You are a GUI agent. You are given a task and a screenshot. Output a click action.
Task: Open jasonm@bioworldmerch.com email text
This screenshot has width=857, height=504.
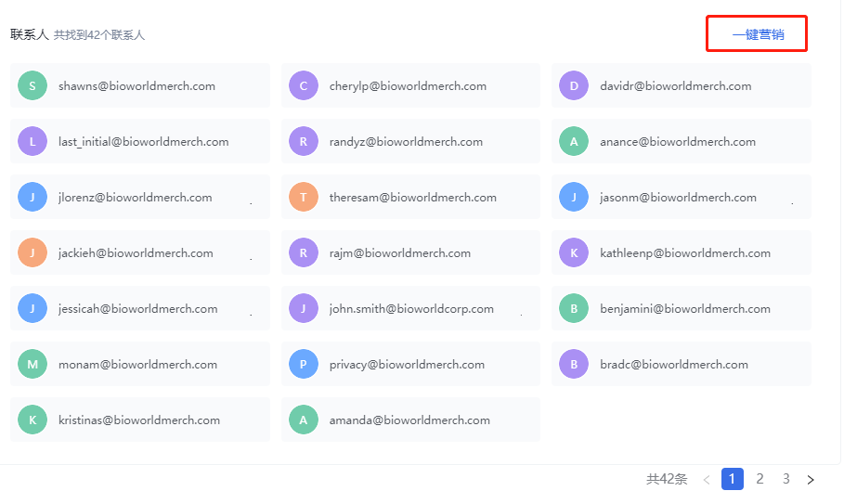[679, 198]
